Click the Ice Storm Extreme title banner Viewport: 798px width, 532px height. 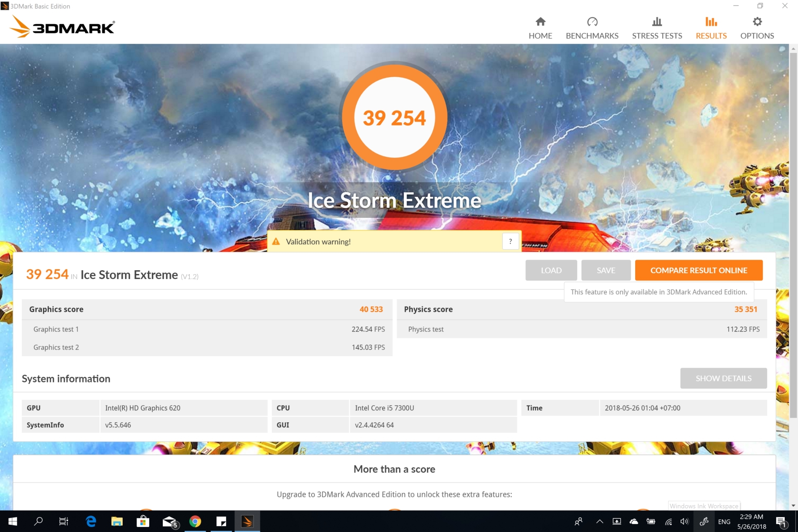pyautogui.click(x=394, y=200)
